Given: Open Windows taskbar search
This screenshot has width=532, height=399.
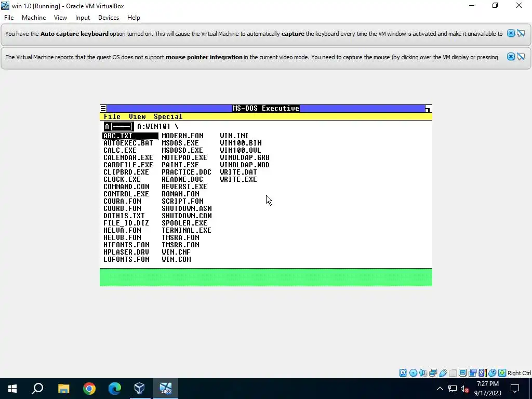Looking at the screenshot, I should (x=37, y=389).
